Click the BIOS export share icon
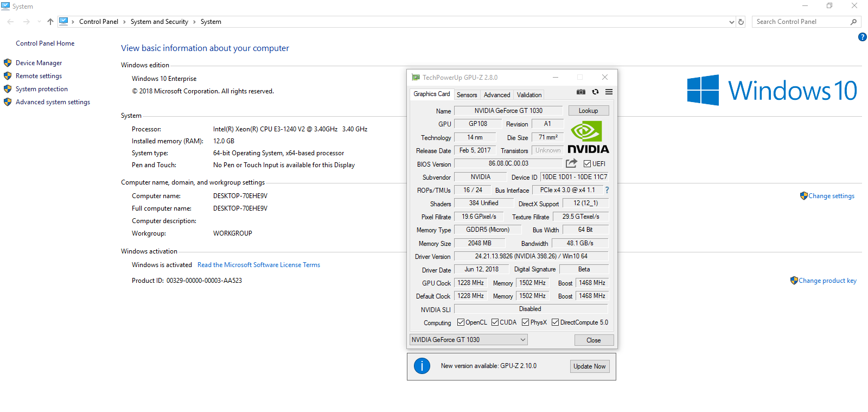 (571, 163)
